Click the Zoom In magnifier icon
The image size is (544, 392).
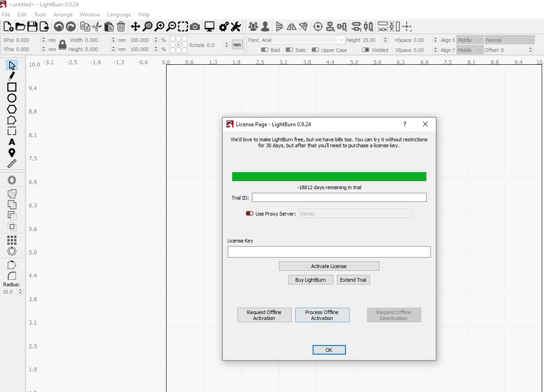point(159,26)
